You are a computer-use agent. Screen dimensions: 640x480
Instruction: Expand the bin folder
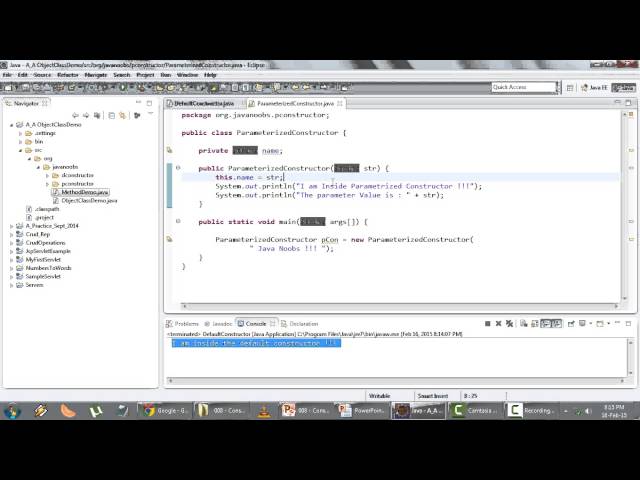pyautogui.click(x=20, y=142)
